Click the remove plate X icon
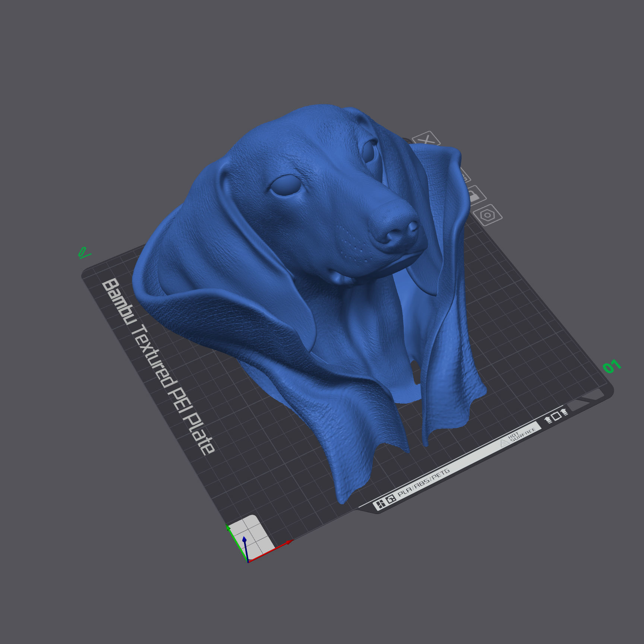 [x=426, y=139]
